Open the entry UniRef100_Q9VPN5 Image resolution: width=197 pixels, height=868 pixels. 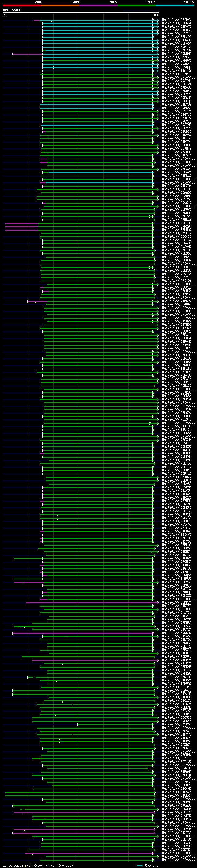coord(176,487)
